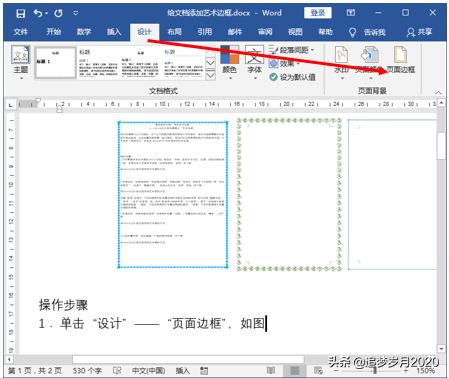
Task: Open the 效果 effects dropdown
Action: [x=284, y=63]
